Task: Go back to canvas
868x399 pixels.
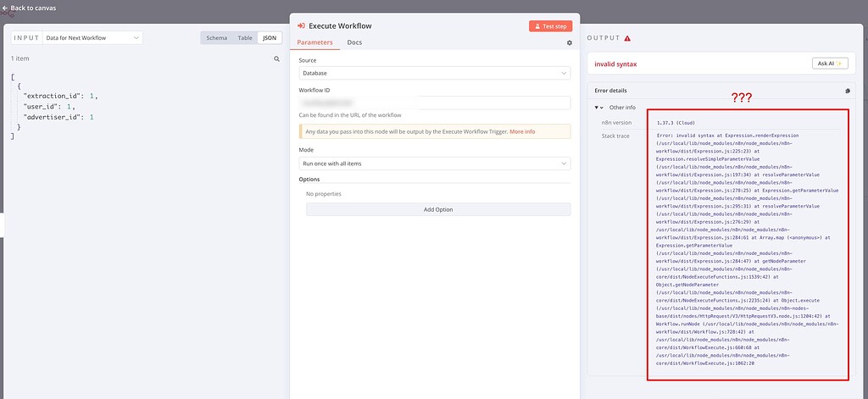Action: (30, 8)
